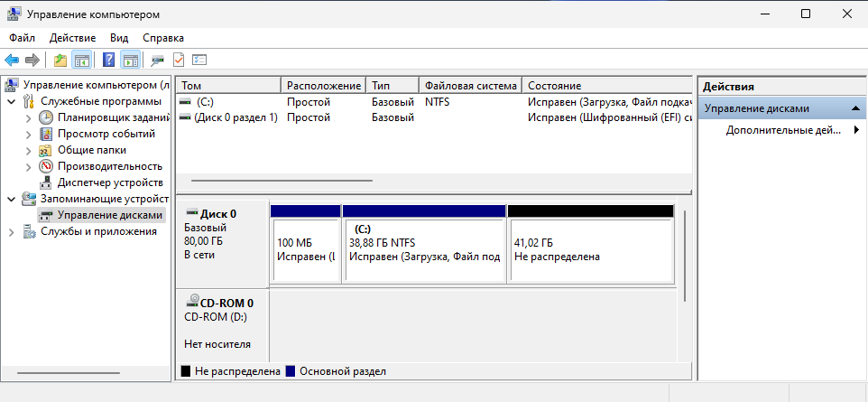Click drive icon beside Диск 0 раздел 1 row
Image resolution: width=868 pixels, height=402 pixels.
click(x=185, y=117)
